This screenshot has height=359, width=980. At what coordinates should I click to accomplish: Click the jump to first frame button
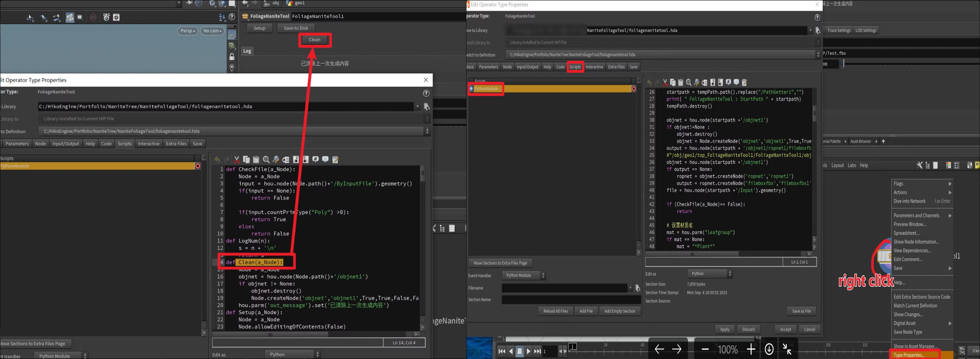[502, 351]
